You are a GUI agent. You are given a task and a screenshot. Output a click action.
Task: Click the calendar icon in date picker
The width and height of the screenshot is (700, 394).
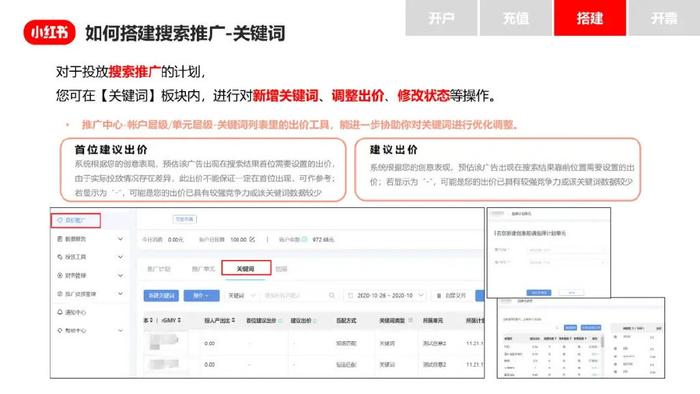[x=350, y=295]
